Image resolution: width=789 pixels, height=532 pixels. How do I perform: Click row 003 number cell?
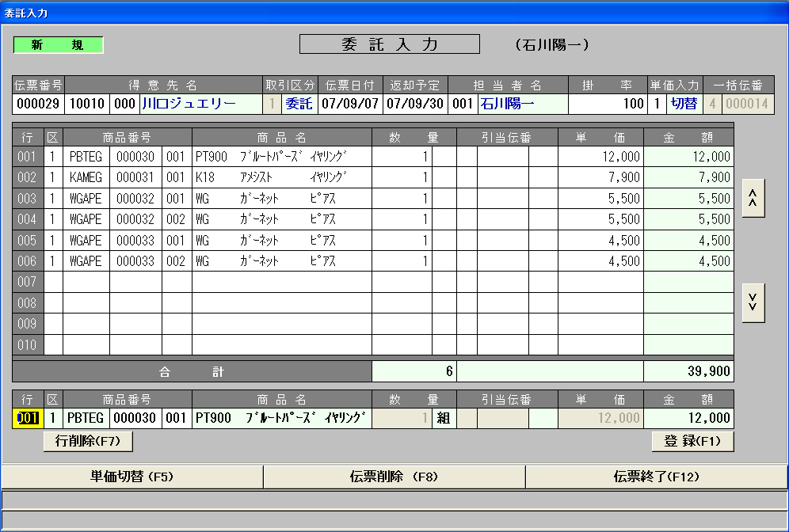pos(28,199)
